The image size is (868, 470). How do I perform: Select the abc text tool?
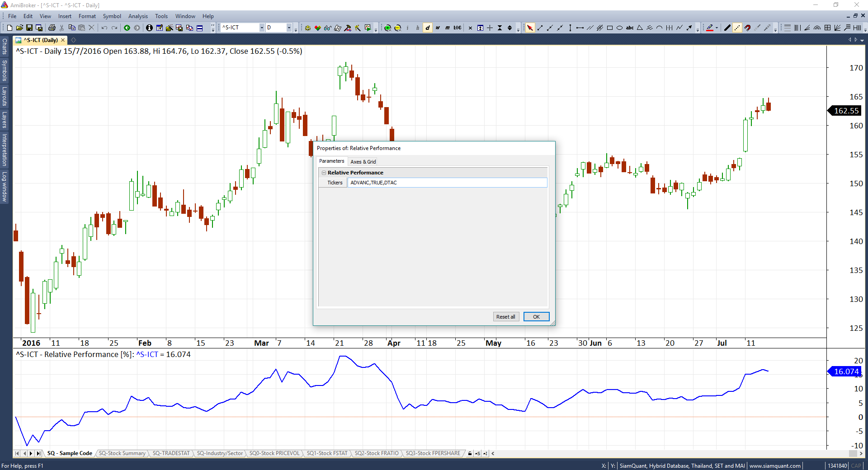630,28
